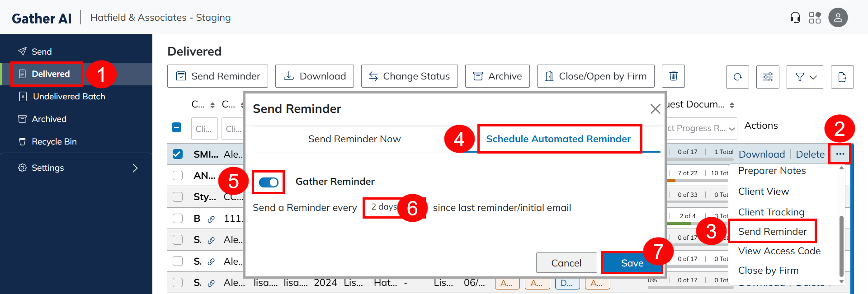Select Client Tracking from context menu
The width and height of the screenshot is (868, 294).
click(771, 212)
